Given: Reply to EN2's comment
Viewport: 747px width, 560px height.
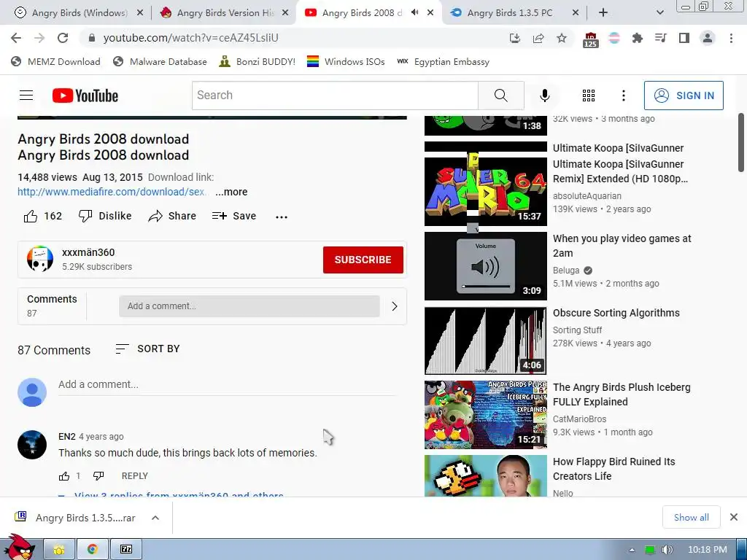Looking at the screenshot, I should point(135,475).
